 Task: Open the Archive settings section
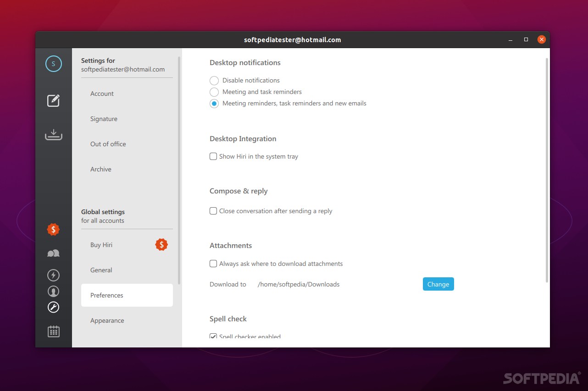point(127,169)
